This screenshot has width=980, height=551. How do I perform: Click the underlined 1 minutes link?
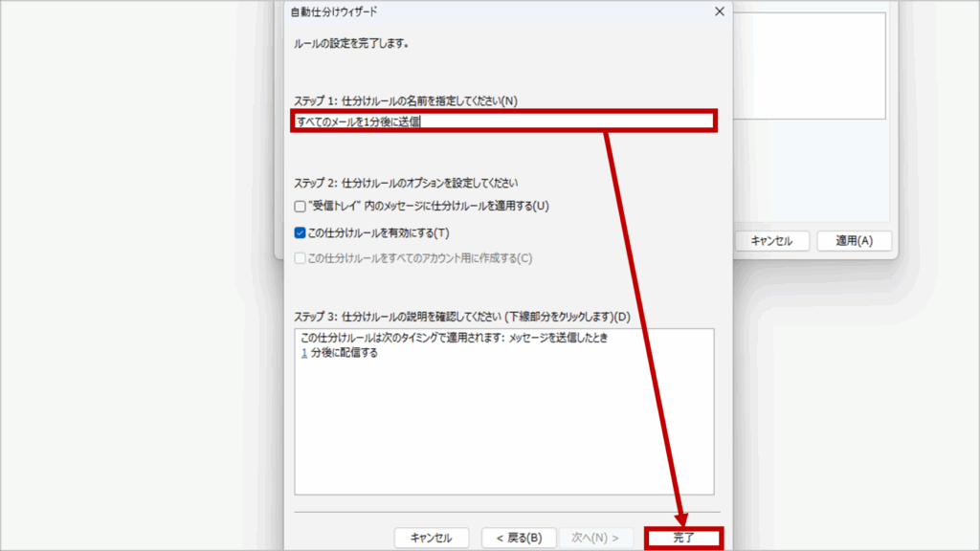304,353
